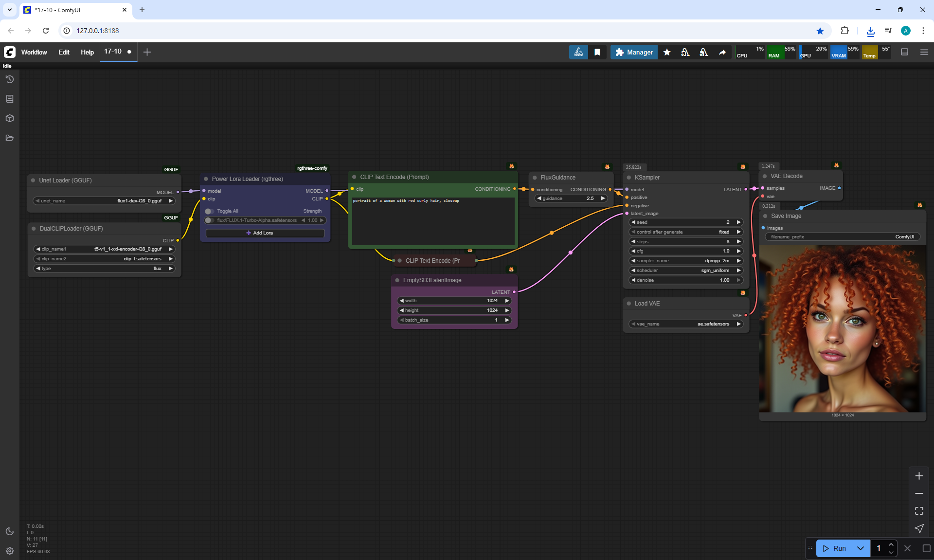Viewport: 934px width, 560px height.
Task: Toggle dark theme moon icon
Action: pos(10,531)
